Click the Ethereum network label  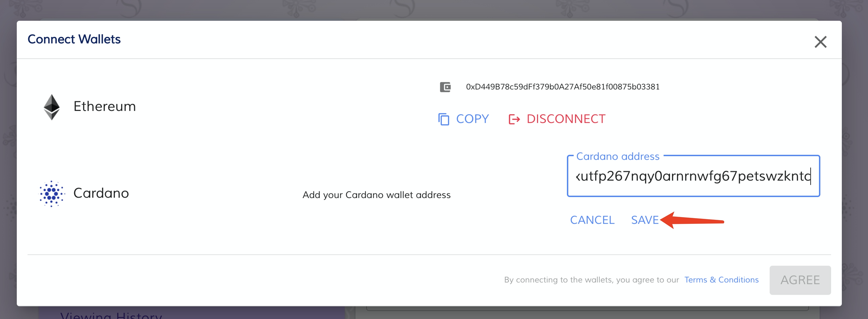coord(104,106)
